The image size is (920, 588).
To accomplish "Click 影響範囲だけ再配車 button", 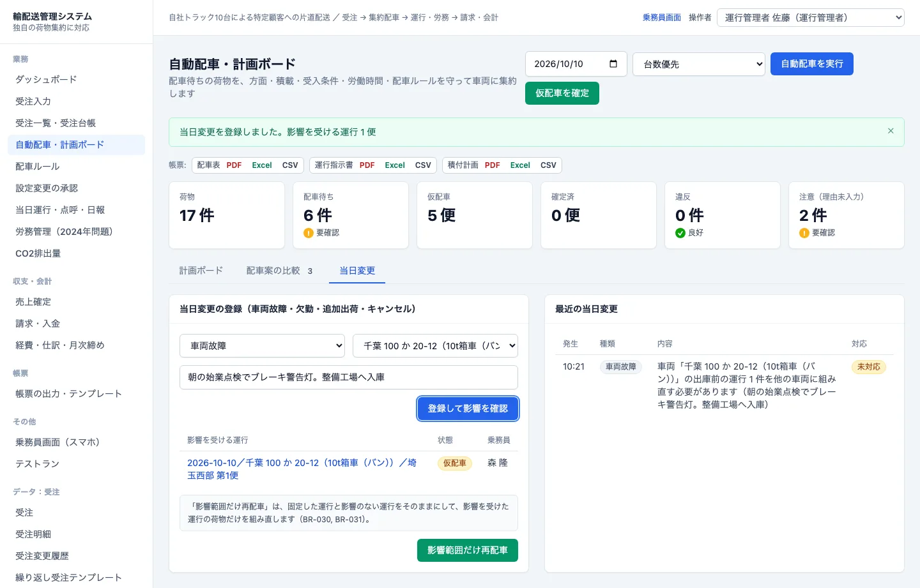I will pos(468,550).
